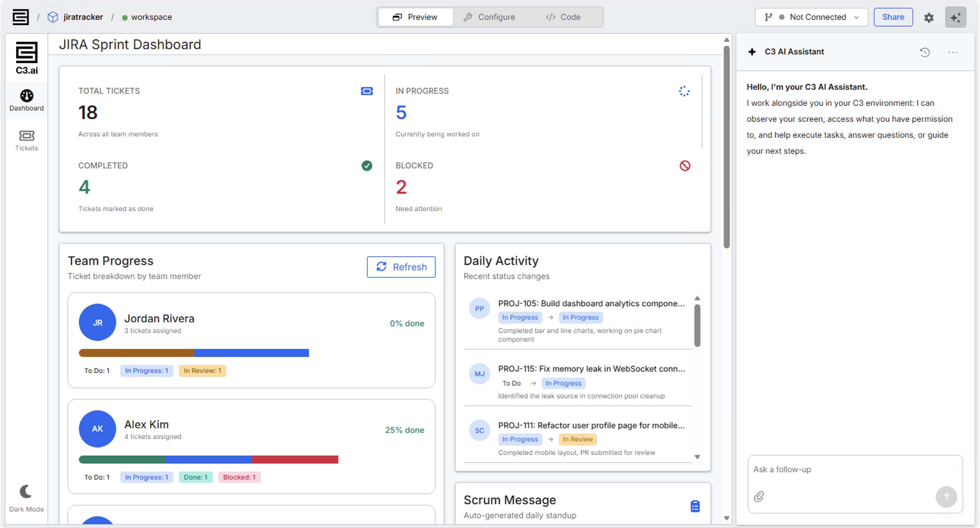The image size is (980, 528).
Task: Click the In Progress spinner icon
Action: pos(684,91)
